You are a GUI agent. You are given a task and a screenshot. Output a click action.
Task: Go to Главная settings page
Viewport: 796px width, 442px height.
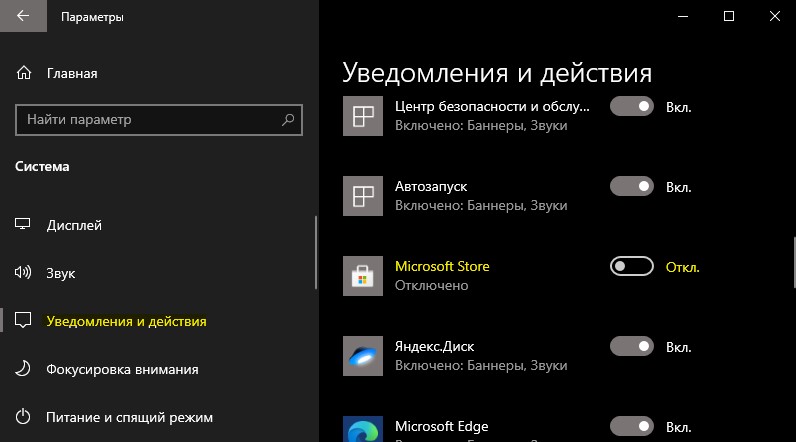pos(72,74)
